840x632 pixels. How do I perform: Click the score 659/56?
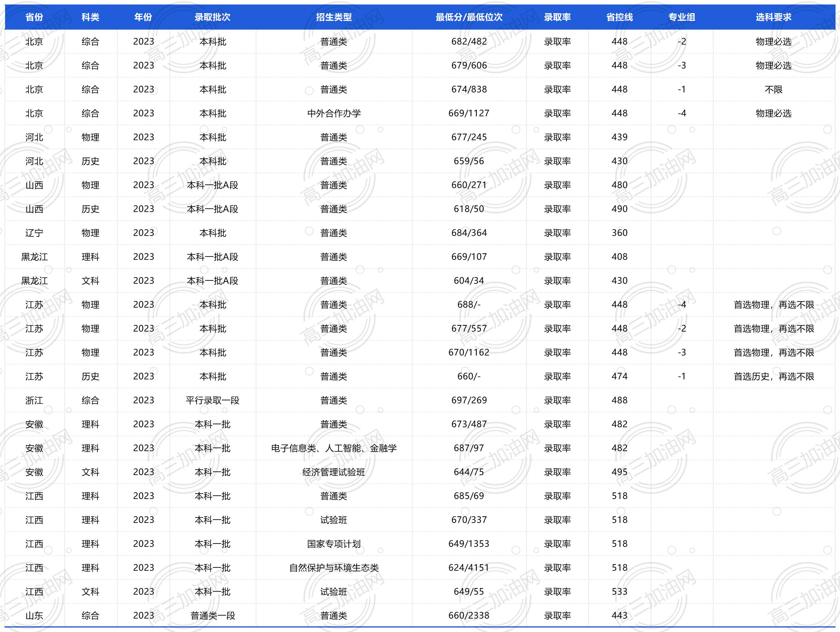[469, 161]
